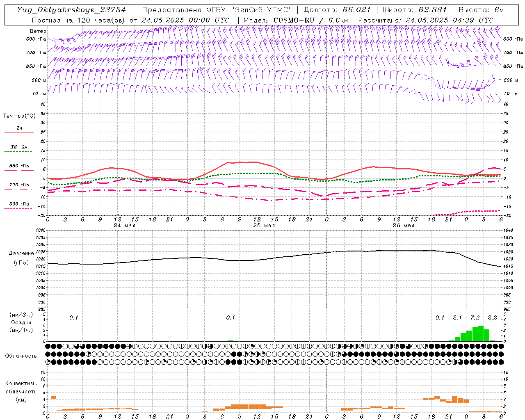This screenshot has width=525, height=420.
Task: Click the Осадки precipitation label
Action: 21,322
